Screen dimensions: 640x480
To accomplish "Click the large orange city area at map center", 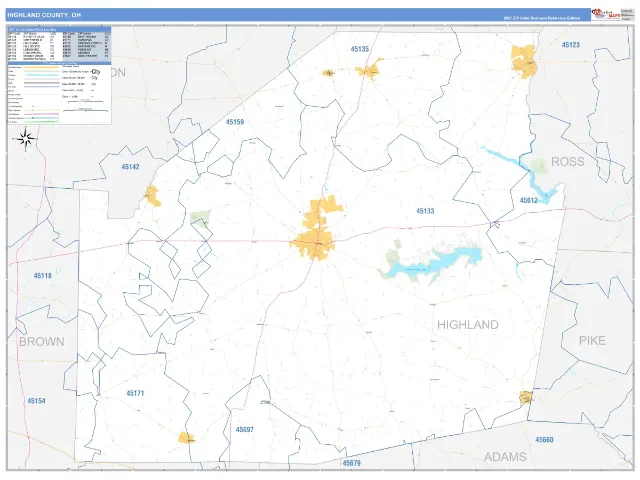I will point(316,240).
